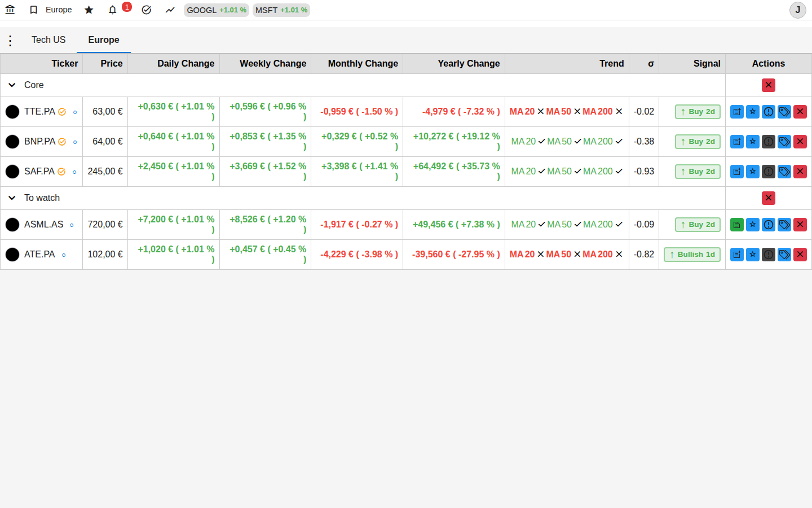Star the SAF.PA row
The width and height of the screenshot is (812, 508).
pyautogui.click(x=753, y=172)
